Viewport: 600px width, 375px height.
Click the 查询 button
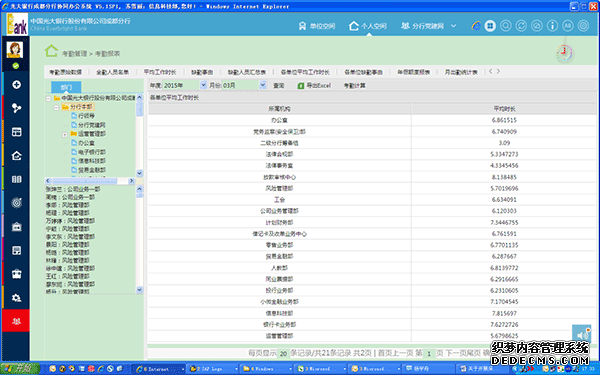279,86
